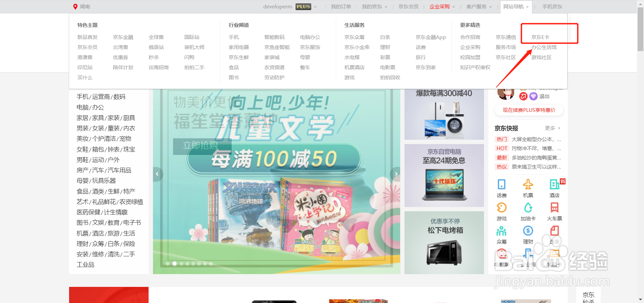Open the 京东生鲜 link
Image resolution: width=644 pixels, height=303 pixels.
(x=238, y=57)
